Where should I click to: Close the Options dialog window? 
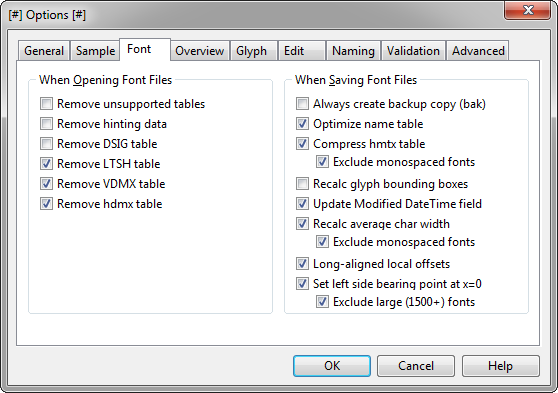pyautogui.click(x=527, y=10)
